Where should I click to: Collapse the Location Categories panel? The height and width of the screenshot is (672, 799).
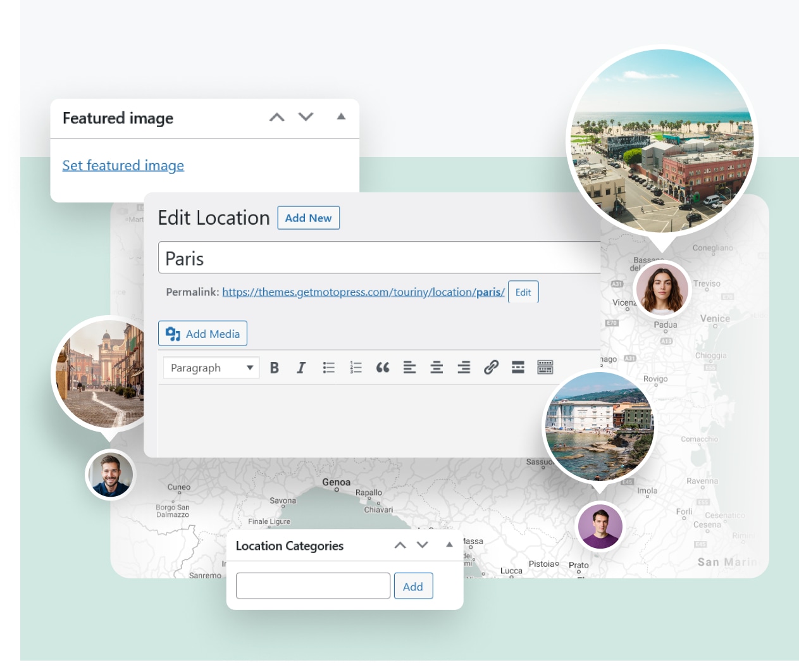point(449,545)
